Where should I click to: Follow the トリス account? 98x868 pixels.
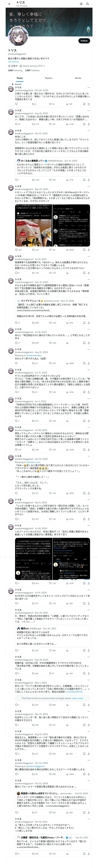click(x=84, y=41)
